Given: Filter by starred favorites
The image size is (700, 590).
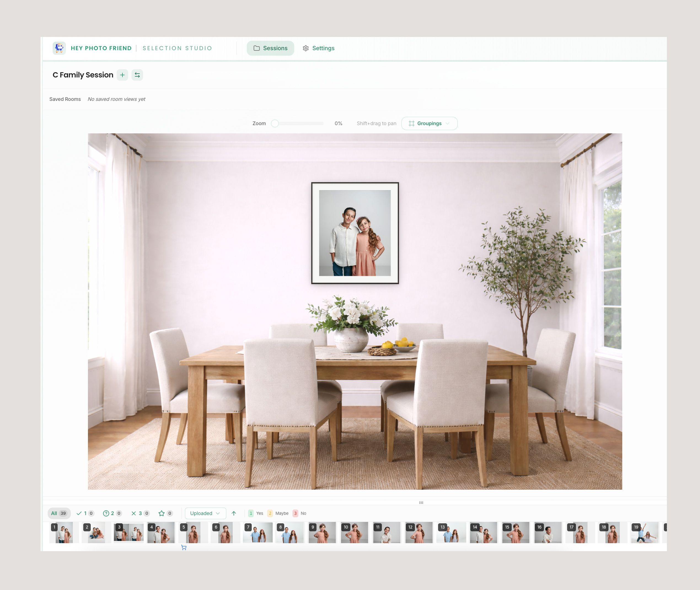Looking at the screenshot, I should (165, 513).
